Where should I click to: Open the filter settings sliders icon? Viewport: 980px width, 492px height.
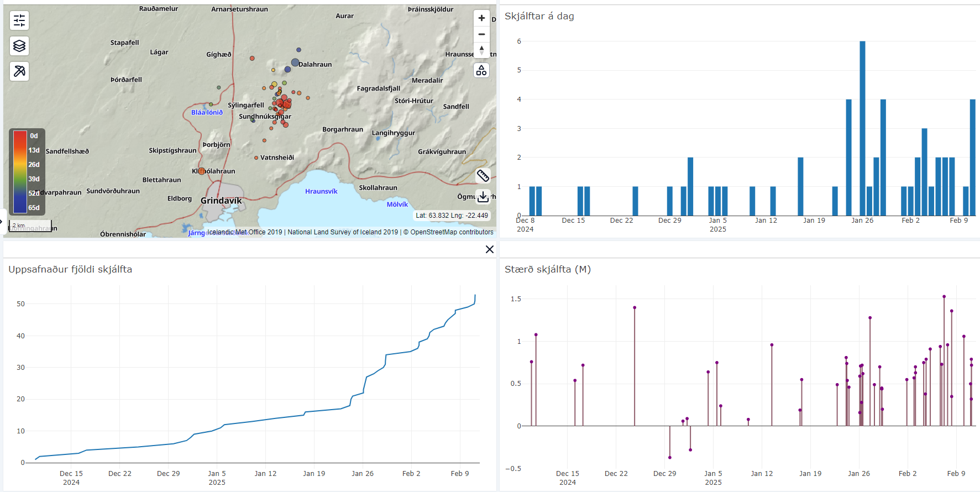click(19, 20)
